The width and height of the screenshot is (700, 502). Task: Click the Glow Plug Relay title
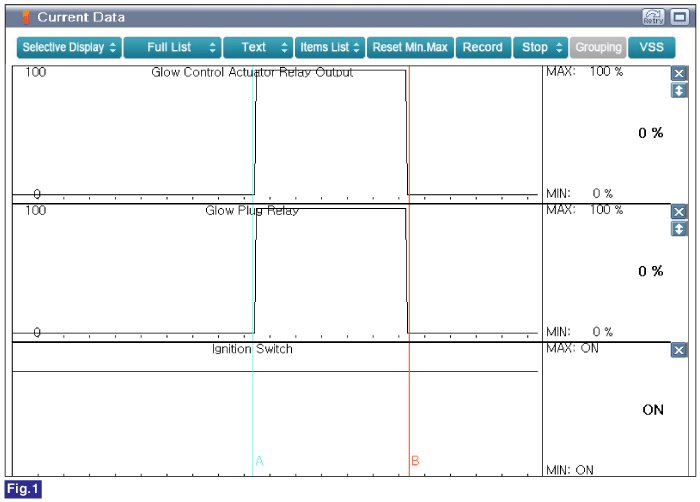(252, 210)
